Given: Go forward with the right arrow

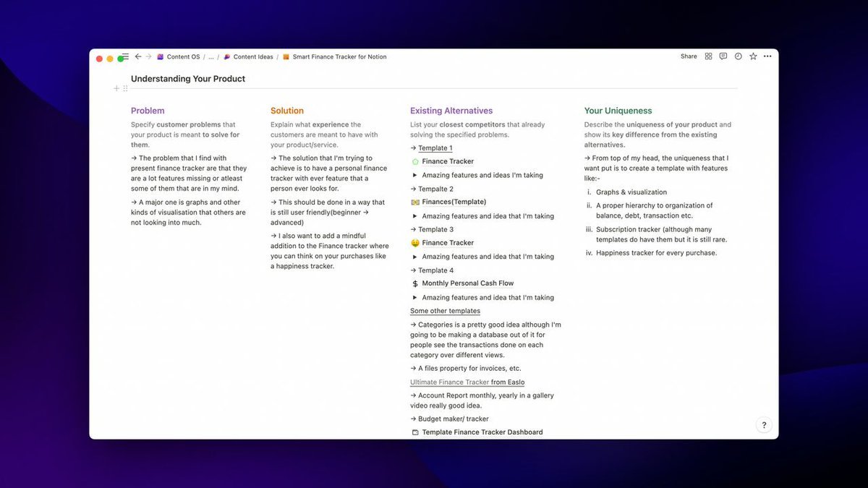Looking at the screenshot, I should 149,56.
